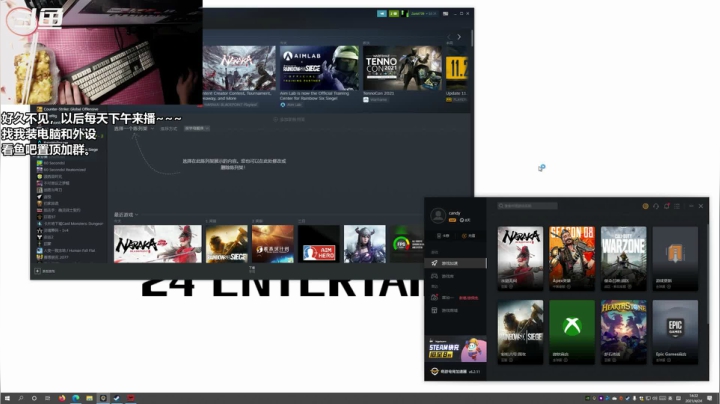Expand Steam account name dropdown
The image size is (720, 404).
(x=423, y=14)
